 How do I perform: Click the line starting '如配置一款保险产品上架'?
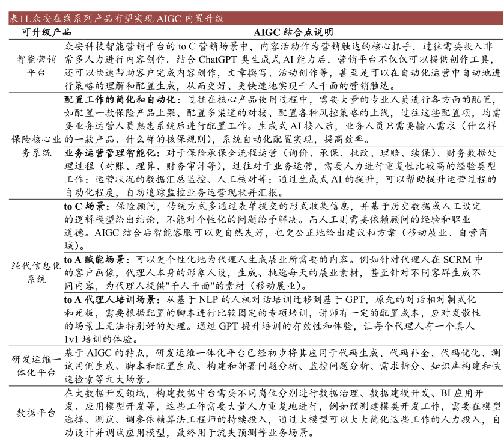tap(282, 112)
